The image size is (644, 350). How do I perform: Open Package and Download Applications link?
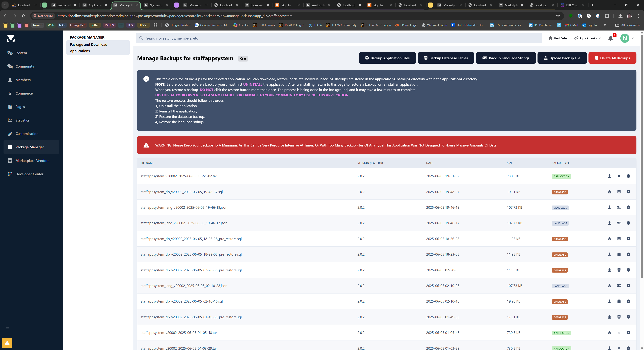pyautogui.click(x=98, y=48)
